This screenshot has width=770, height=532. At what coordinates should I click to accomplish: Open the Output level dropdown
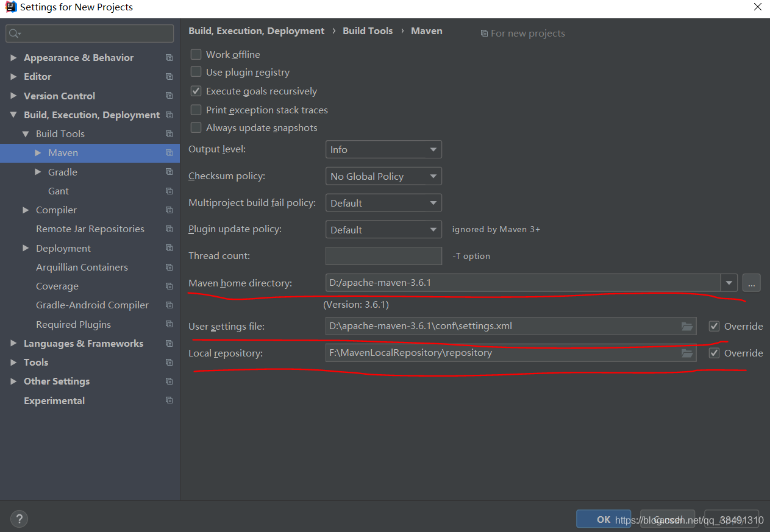[383, 149]
